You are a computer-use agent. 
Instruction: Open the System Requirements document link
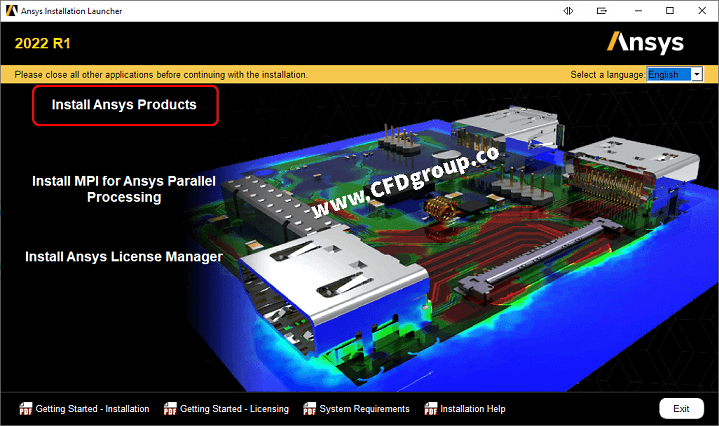point(364,409)
